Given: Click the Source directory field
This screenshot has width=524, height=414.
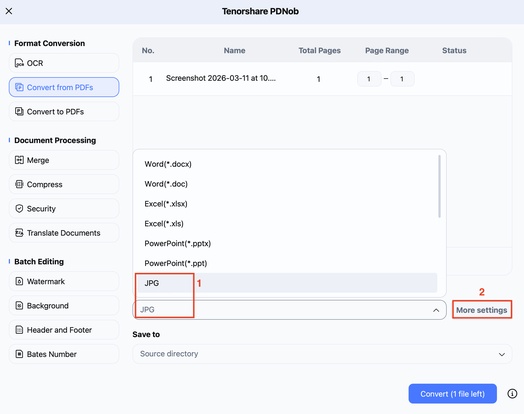Looking at the screenshot, I should pyautogui.click(x=322, y=354).
